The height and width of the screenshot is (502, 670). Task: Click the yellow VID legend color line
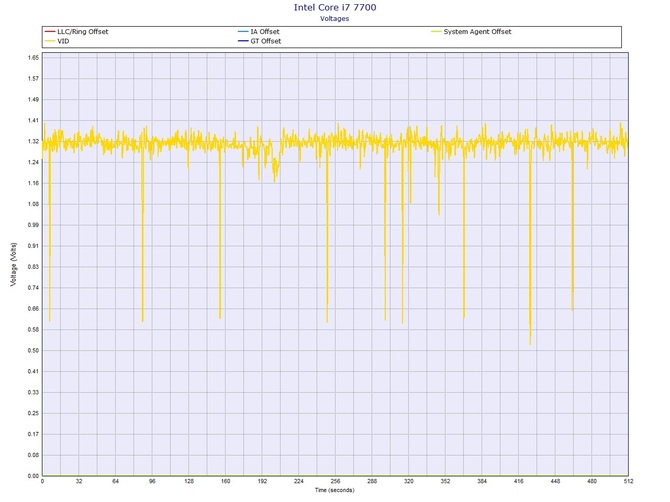(x=50, y=41)
